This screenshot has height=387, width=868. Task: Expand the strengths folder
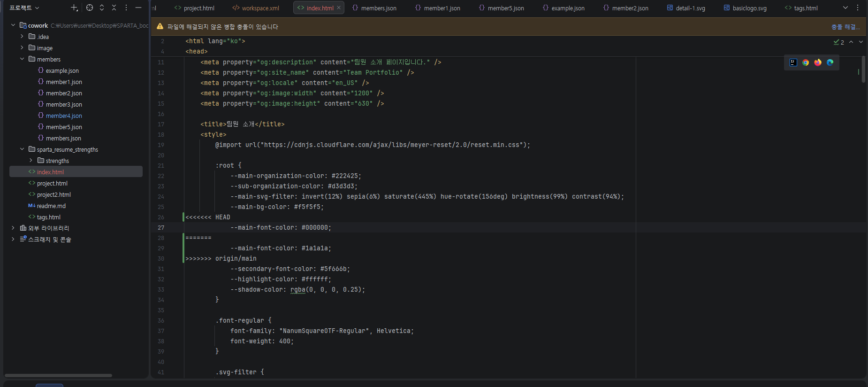[31, 161]
